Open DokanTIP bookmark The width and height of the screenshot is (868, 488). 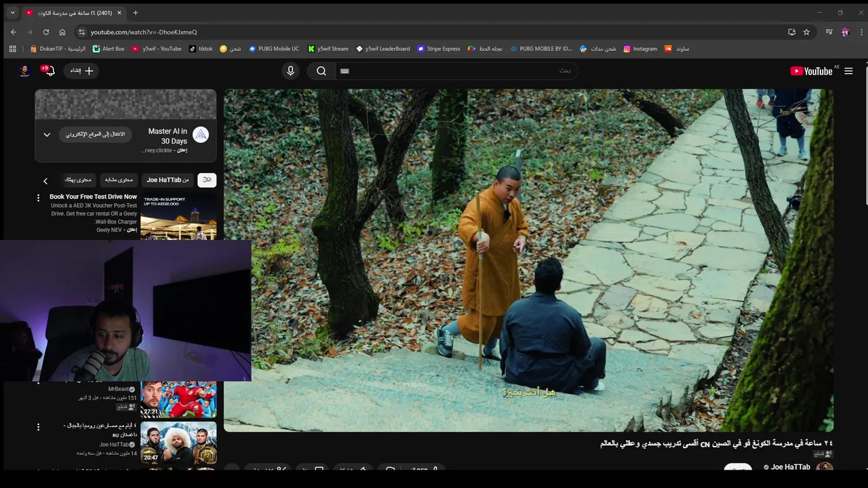[x=58, y=49]
